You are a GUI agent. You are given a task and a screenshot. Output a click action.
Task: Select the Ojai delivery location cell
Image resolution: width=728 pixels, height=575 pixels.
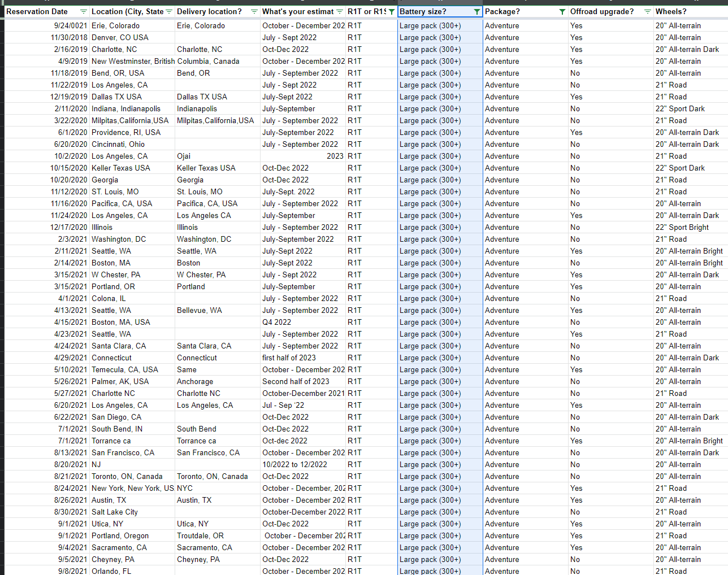click(x=218, y=156)
